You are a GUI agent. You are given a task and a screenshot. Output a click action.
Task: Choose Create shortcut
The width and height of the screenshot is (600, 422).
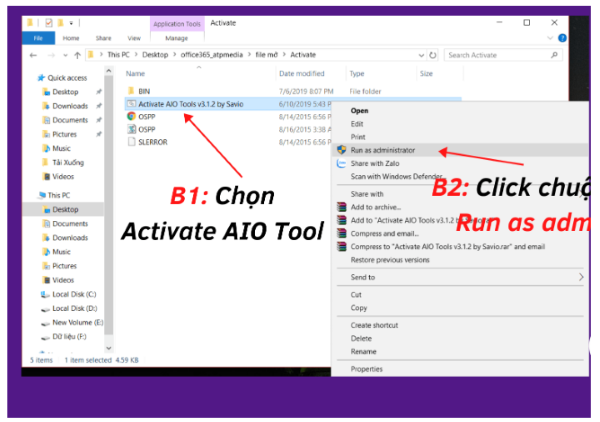pos(374,325)
